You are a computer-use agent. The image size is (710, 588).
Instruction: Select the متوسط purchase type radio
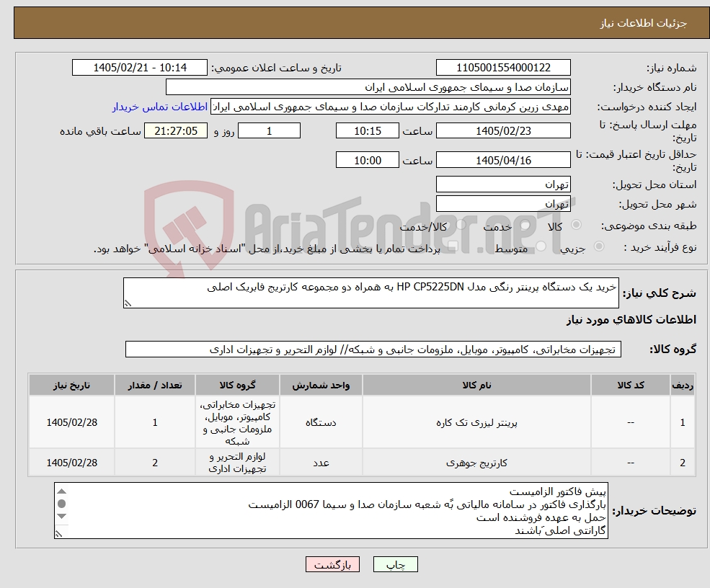pos(541,246)
